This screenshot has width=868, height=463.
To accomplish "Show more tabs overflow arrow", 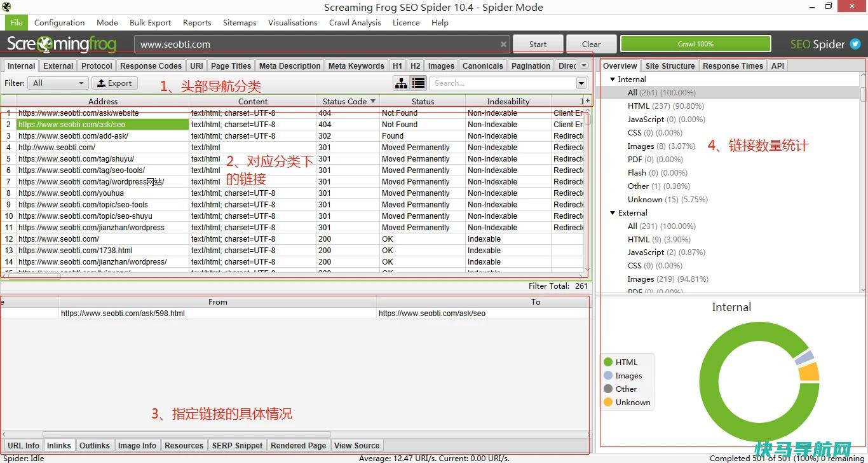I will pos(583,66).
